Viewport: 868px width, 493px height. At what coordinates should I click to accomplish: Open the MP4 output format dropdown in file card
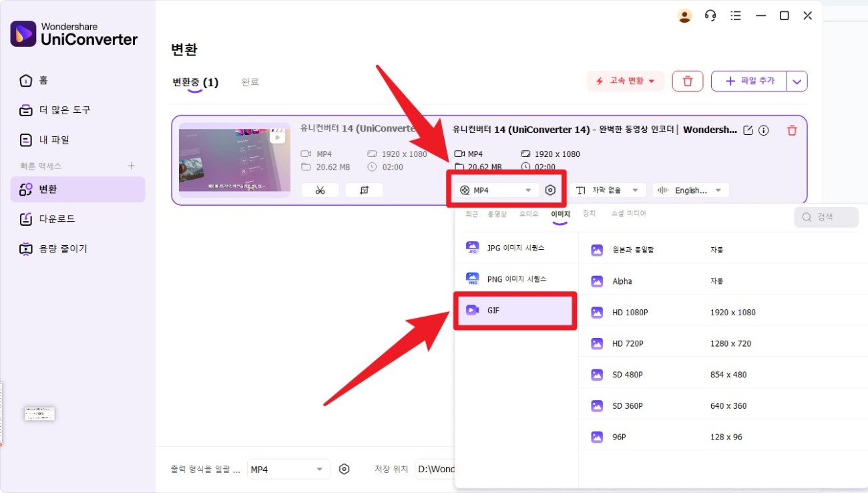point(497,190)
